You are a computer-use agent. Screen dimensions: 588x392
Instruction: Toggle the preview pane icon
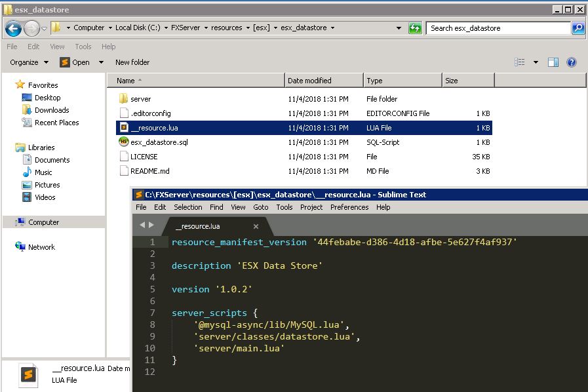[x=553, y=62]
